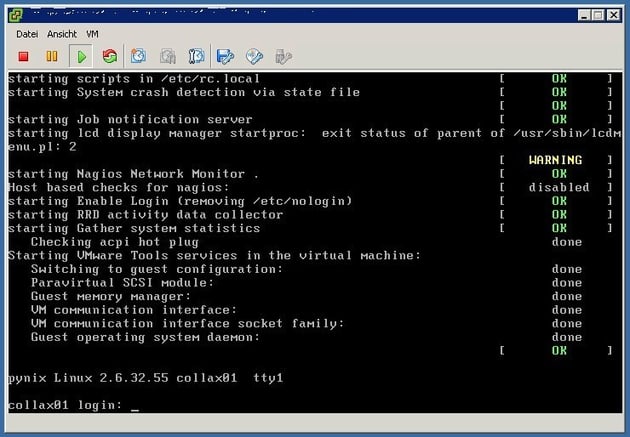Click 'Paravirtual SCSI module' line

coord(123,283)
